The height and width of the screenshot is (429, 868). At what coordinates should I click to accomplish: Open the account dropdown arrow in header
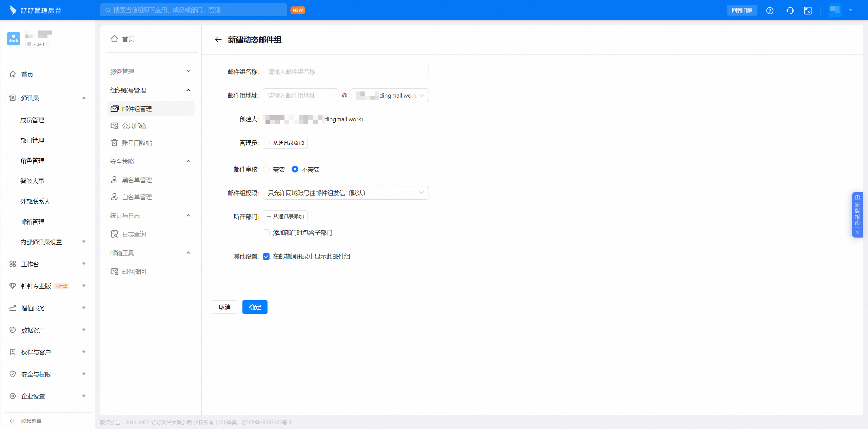[x=851, y=10]
